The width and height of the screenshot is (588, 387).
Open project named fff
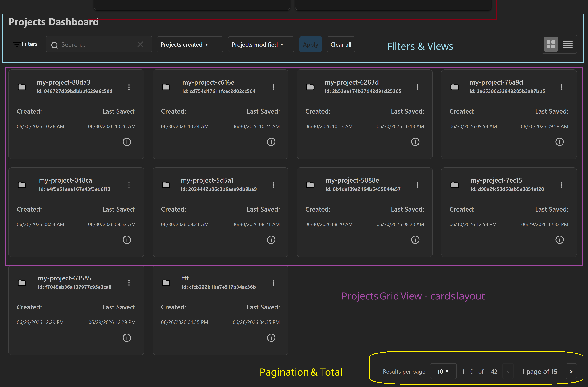[185, 278]
